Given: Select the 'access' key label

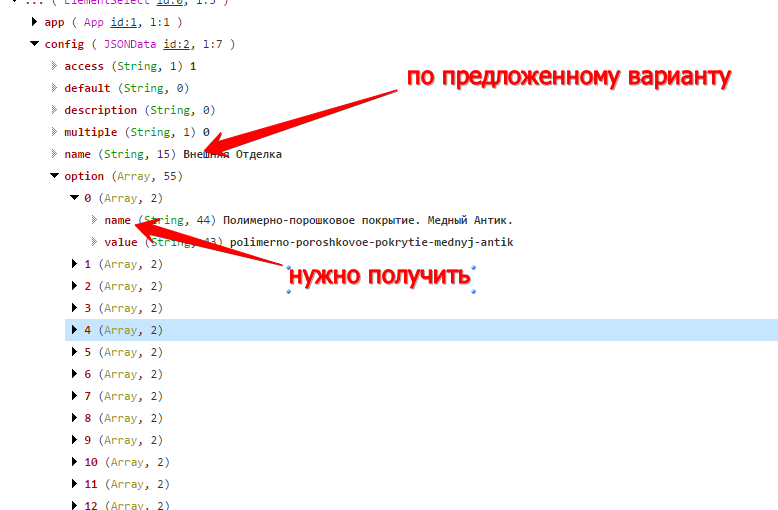Looking at the screenshot, I should tap(84, 66).
